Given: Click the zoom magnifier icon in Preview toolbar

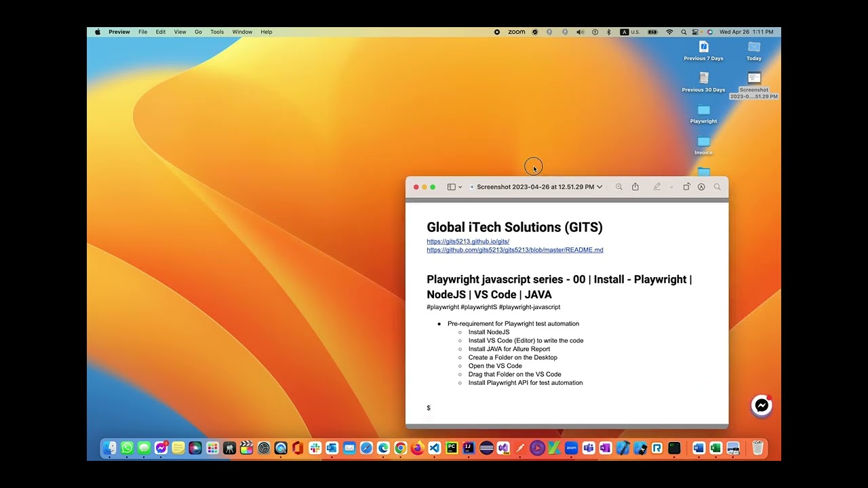Looking at the screenshot, I should (619, 187).
